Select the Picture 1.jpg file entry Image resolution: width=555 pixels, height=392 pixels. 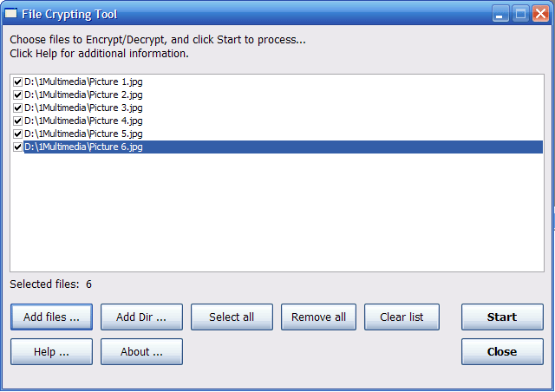83,82
